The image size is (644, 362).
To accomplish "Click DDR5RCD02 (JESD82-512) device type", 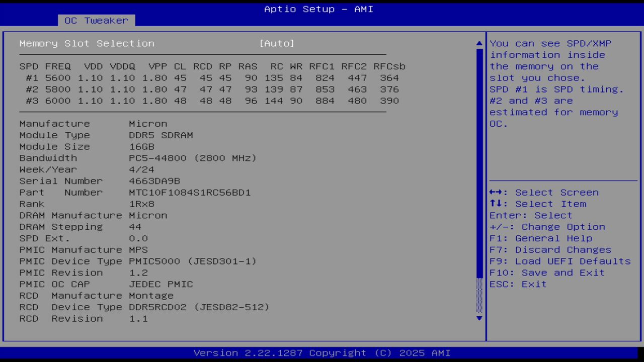I will [199, 307].
